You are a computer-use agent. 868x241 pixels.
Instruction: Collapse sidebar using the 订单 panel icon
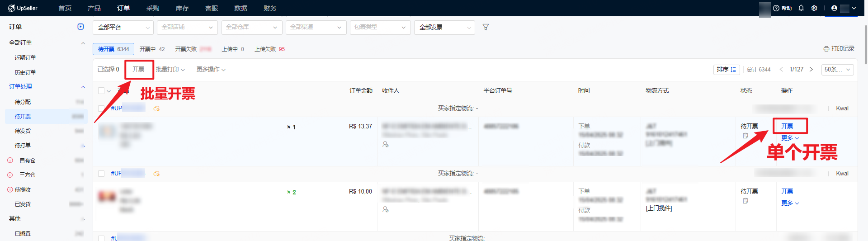(x=80, y=27)
